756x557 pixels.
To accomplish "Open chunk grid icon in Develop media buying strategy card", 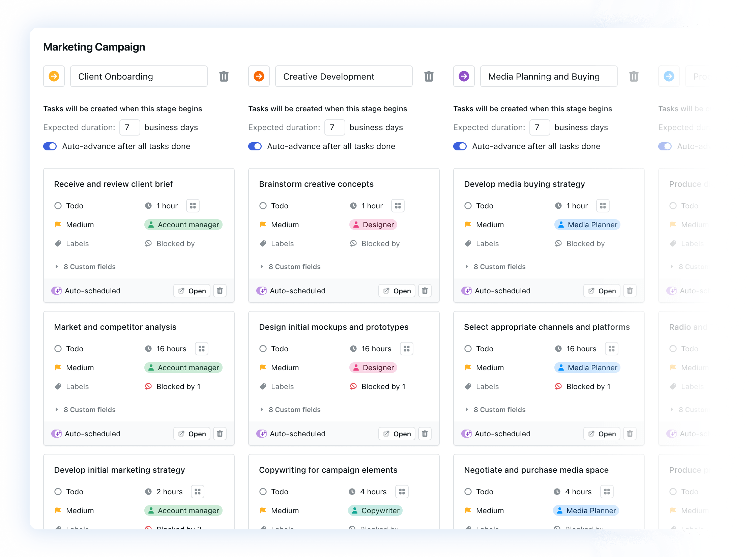I will point(603,206).
